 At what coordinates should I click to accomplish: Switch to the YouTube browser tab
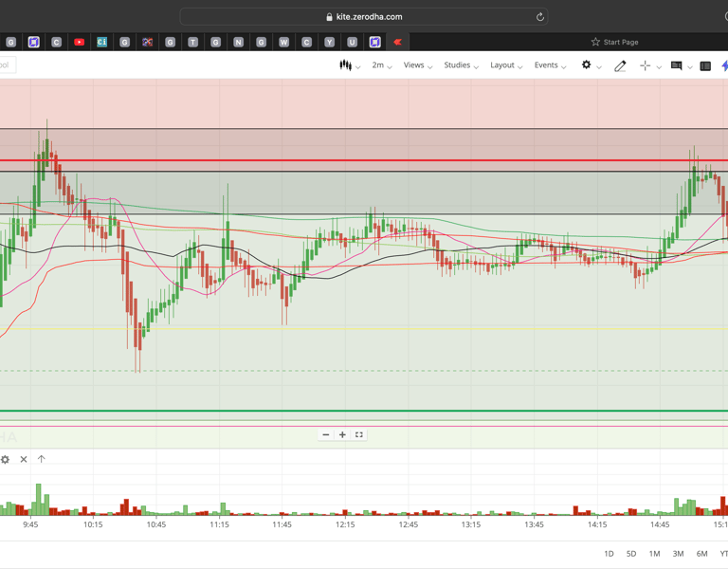pos(79,42)
